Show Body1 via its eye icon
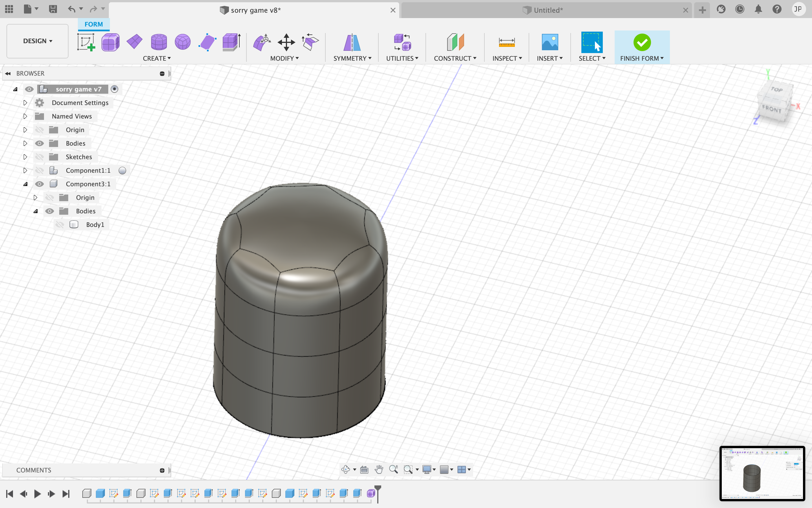This screenshot has height=508, width=812. point(60,225)
